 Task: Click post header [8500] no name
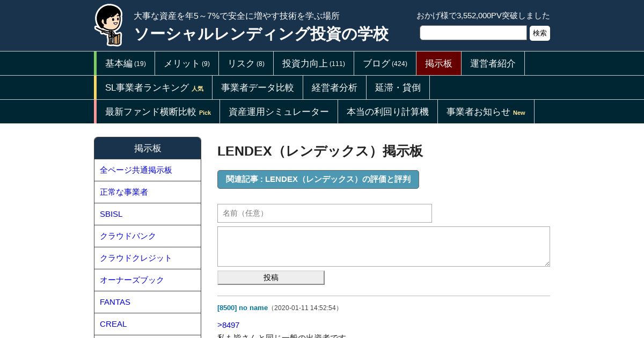pos(243,307)
